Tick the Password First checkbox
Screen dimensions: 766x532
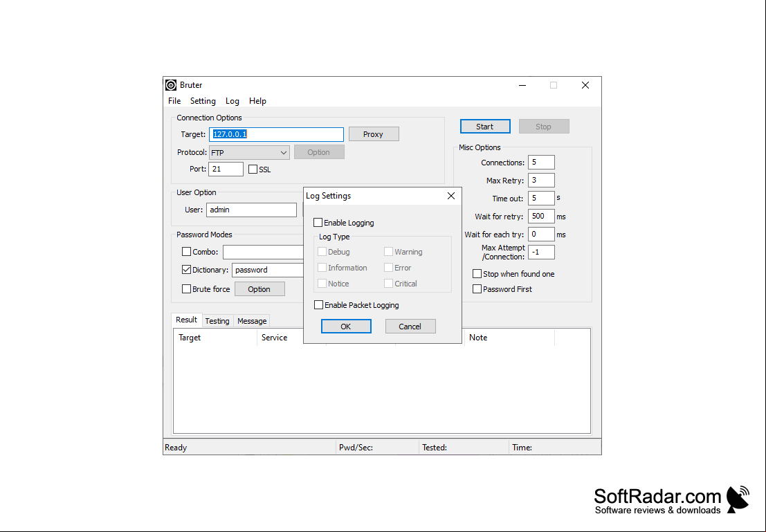477,289
